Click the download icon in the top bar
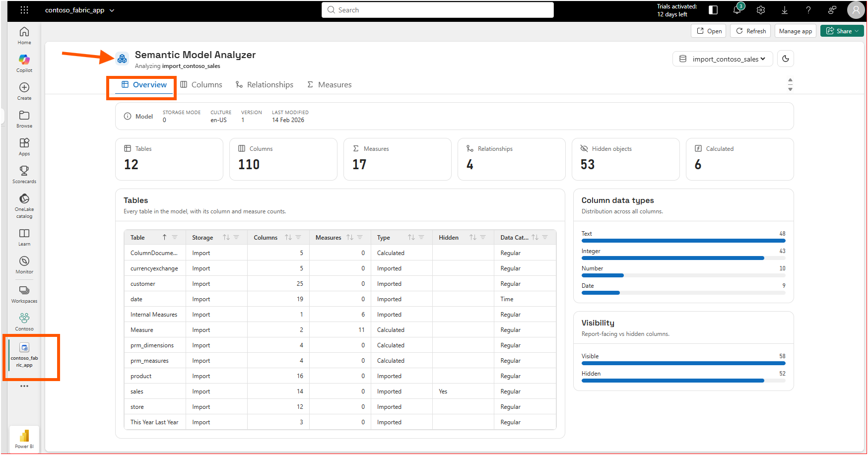The height and width of the screenshot is (455, 868). click(x=785, y=10)
